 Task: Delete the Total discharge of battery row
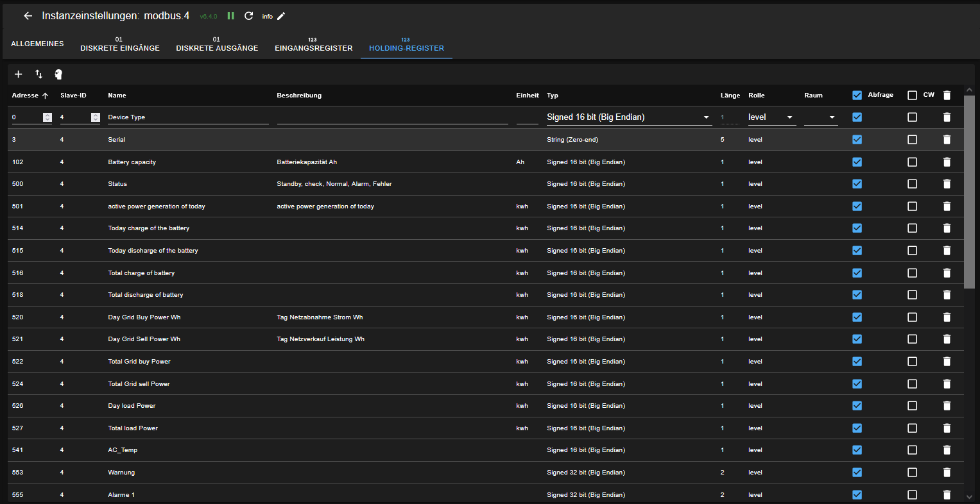[947, 295]
